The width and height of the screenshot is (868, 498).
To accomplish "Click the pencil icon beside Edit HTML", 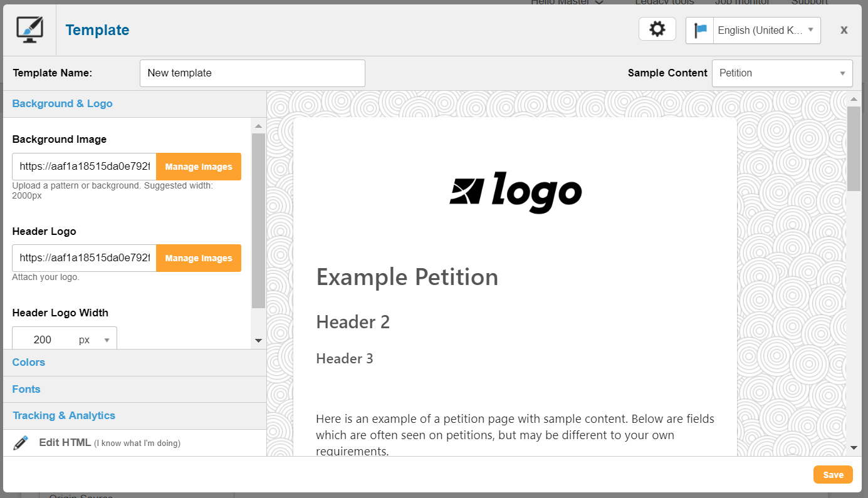I will (x=21, y=442).
